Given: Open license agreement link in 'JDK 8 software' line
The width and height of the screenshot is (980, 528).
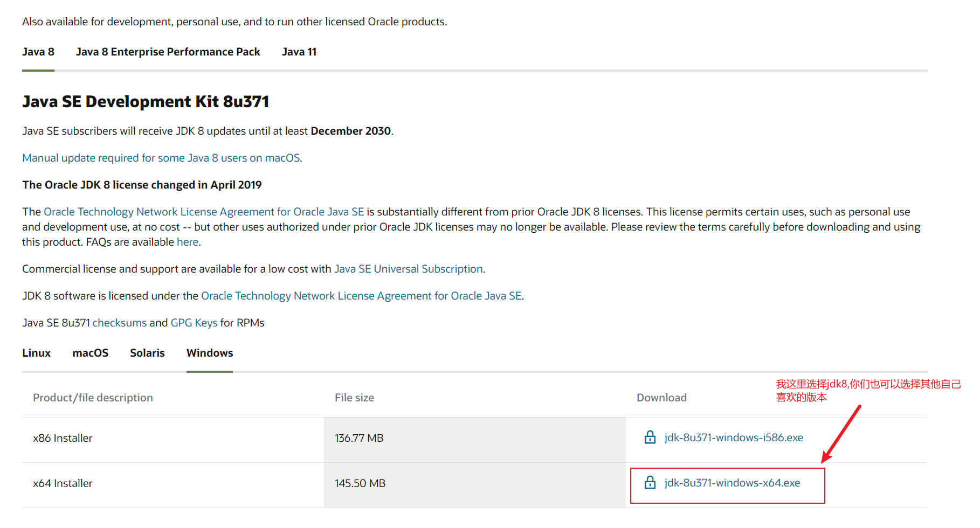Looking at the screenshot, I should 361,296.
